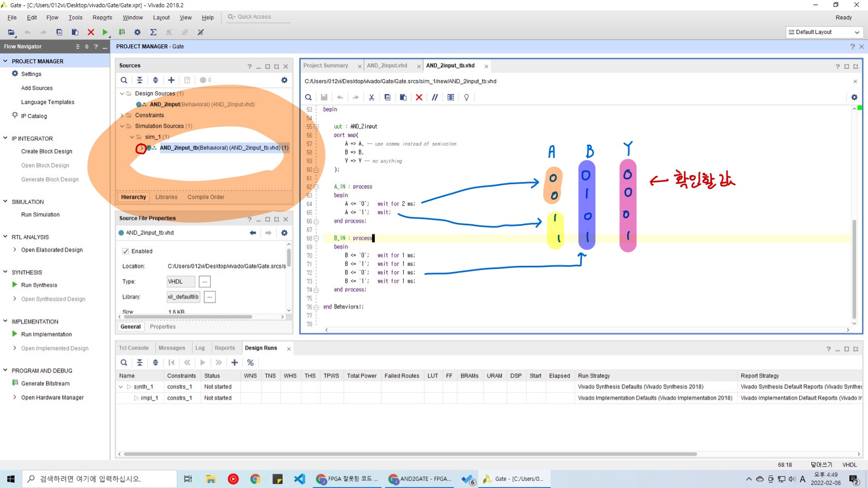The image size is (868, 488).
Task: Search in Design Runs panel
Action: pos(124,363)
